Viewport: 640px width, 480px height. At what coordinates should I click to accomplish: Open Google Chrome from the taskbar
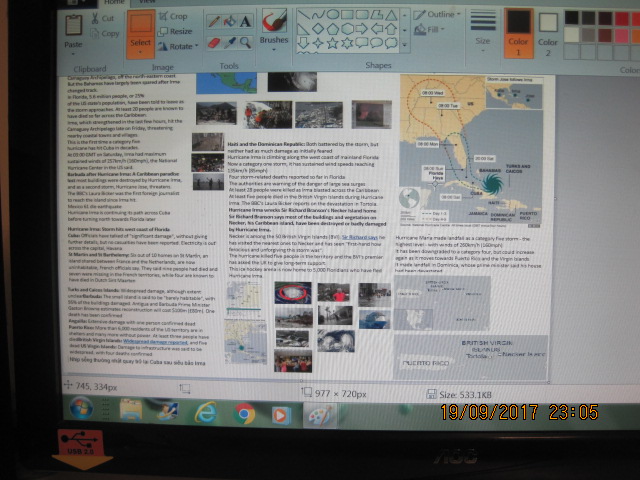244,413
